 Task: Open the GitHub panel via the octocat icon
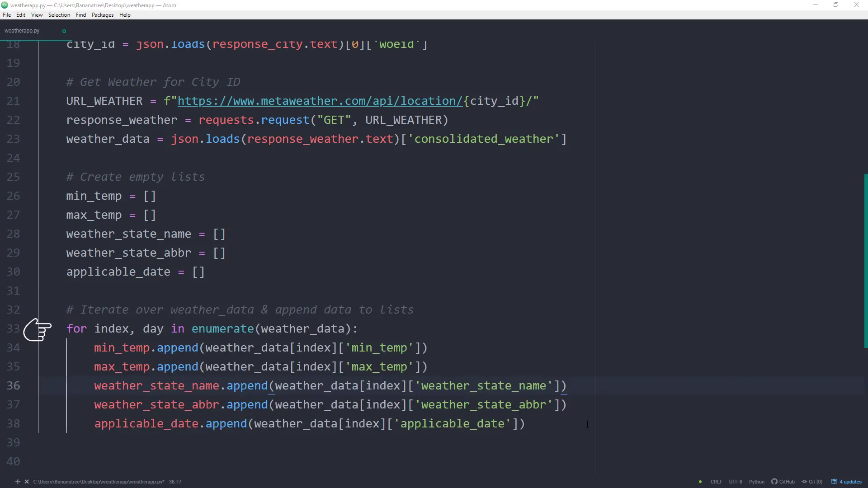775,482
